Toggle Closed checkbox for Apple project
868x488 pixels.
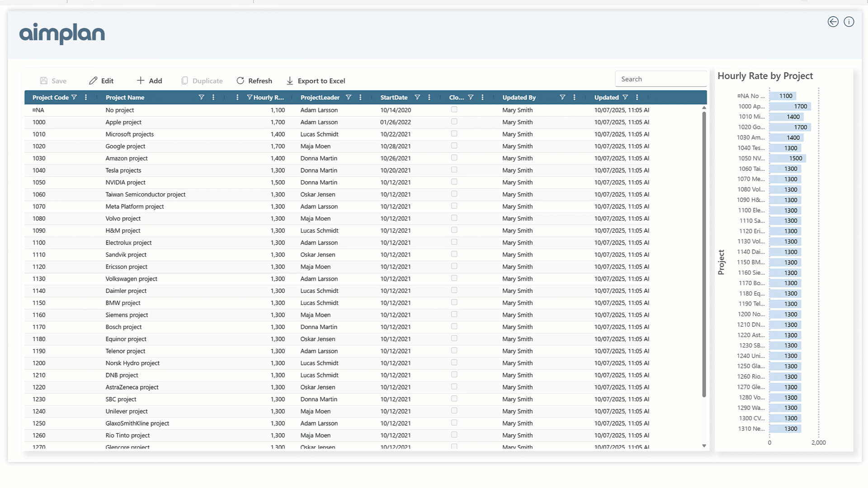pos(454,122)
